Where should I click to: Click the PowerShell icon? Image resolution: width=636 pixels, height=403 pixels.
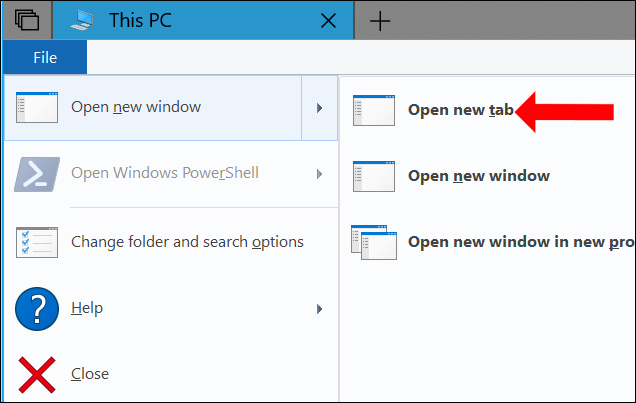pos(37,174)
